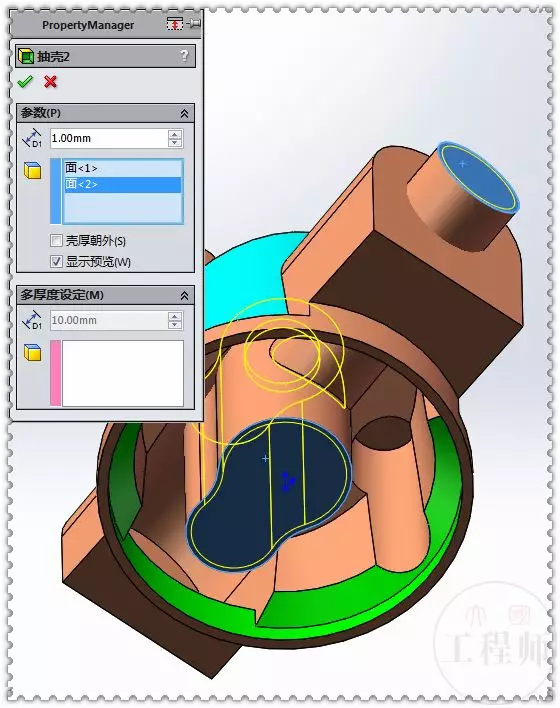Decrease the 1.00mm thickness with down arrow
This screenshot has width=560, height=708.
click(x=175, y=143)
